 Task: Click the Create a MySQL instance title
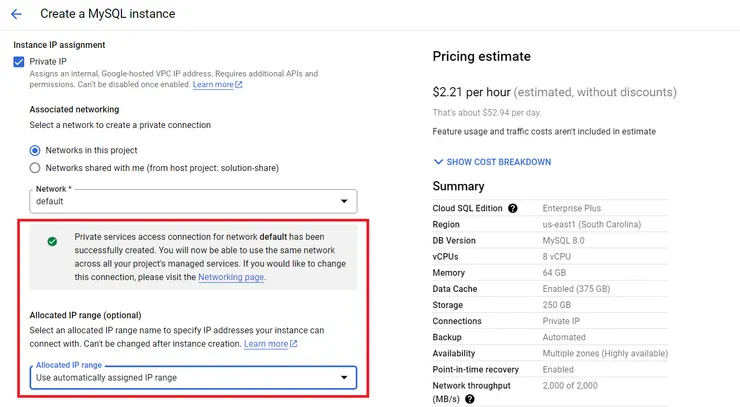coord(107,14)
